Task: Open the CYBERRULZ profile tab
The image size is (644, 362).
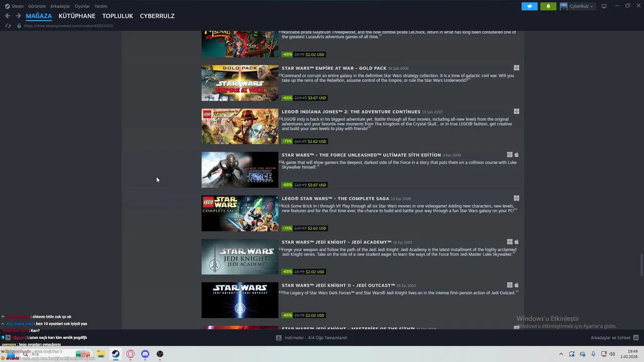Action: click(x=157, y=16)
